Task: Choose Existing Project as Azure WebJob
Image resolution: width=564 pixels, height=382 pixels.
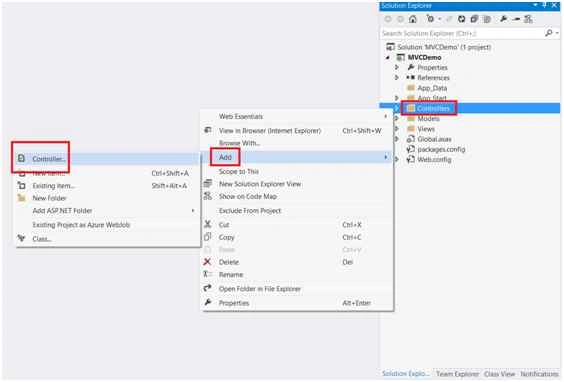Action: click(81, 225)
